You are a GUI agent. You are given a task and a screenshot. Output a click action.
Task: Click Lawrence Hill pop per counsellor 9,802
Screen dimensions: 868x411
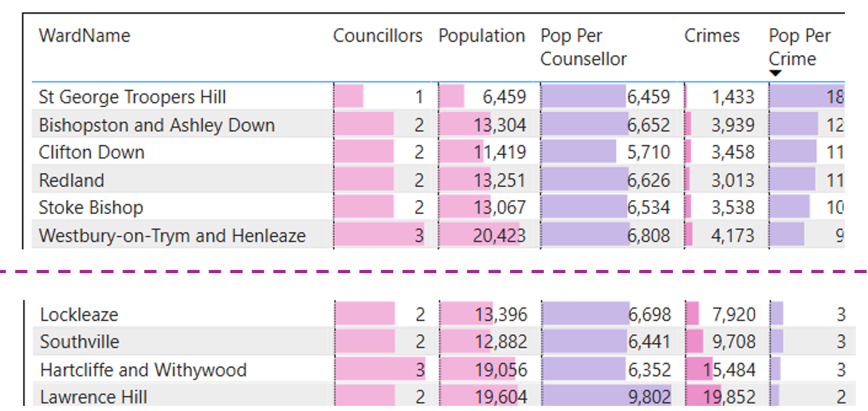(649, 397)
